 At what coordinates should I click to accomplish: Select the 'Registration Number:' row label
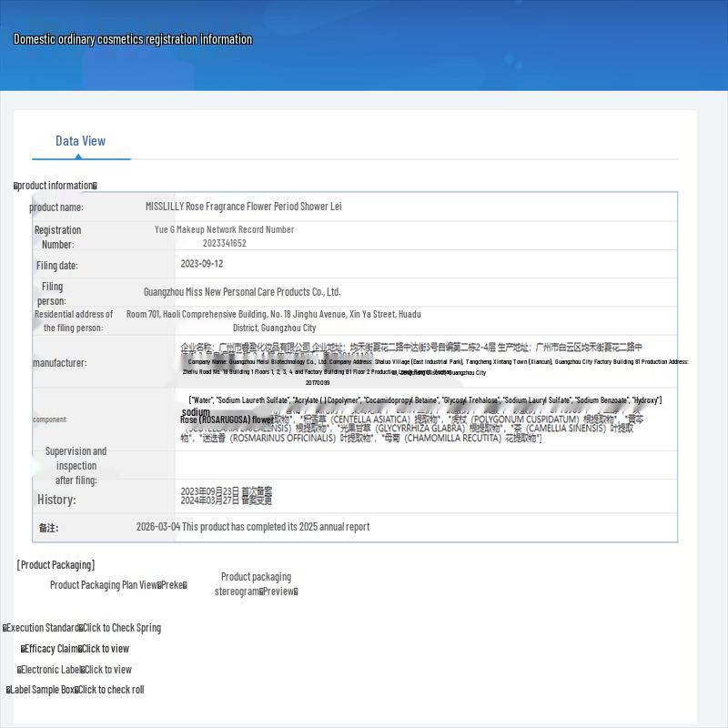pyautogui.click(x=58, y=238)
